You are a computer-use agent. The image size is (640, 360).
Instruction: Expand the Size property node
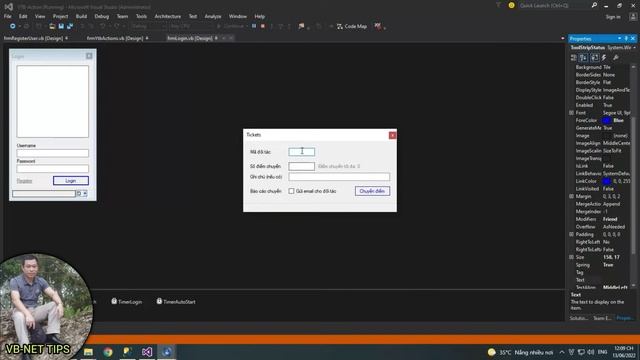coord(572,257)
